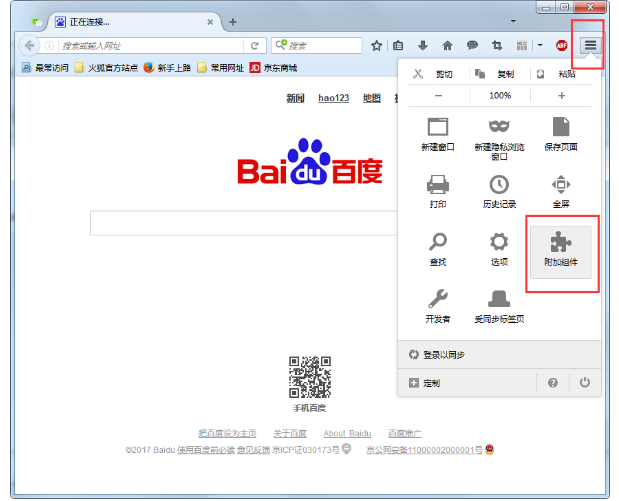Click 关于百度 link

click(x=290, y=433)
